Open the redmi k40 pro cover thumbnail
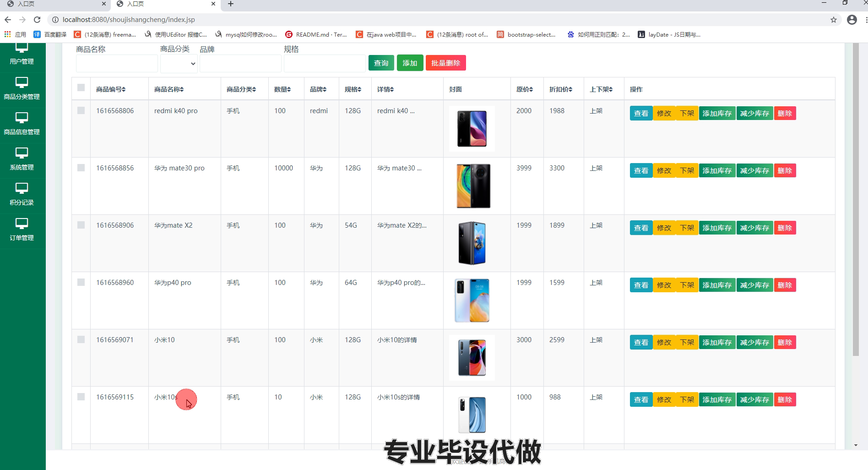 click(x=472, y=129)
